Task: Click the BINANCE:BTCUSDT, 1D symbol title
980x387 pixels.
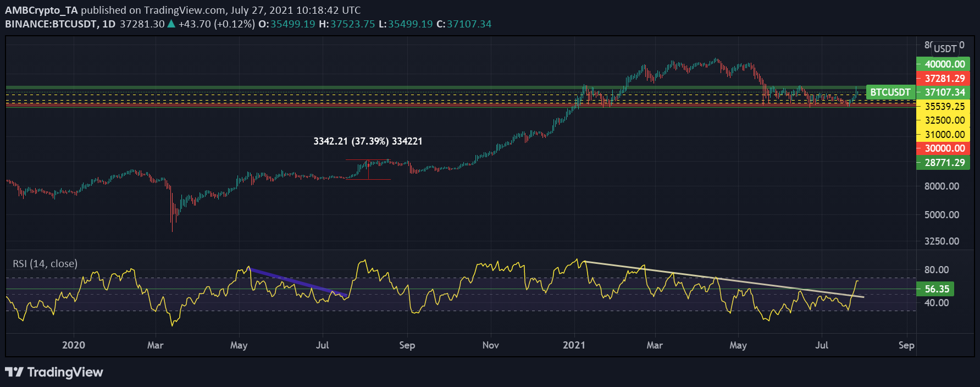Action: click(60, 24)
